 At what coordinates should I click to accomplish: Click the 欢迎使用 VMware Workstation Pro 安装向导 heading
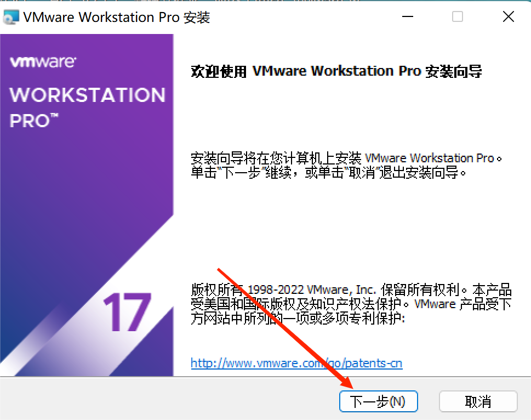pos(336,71)
